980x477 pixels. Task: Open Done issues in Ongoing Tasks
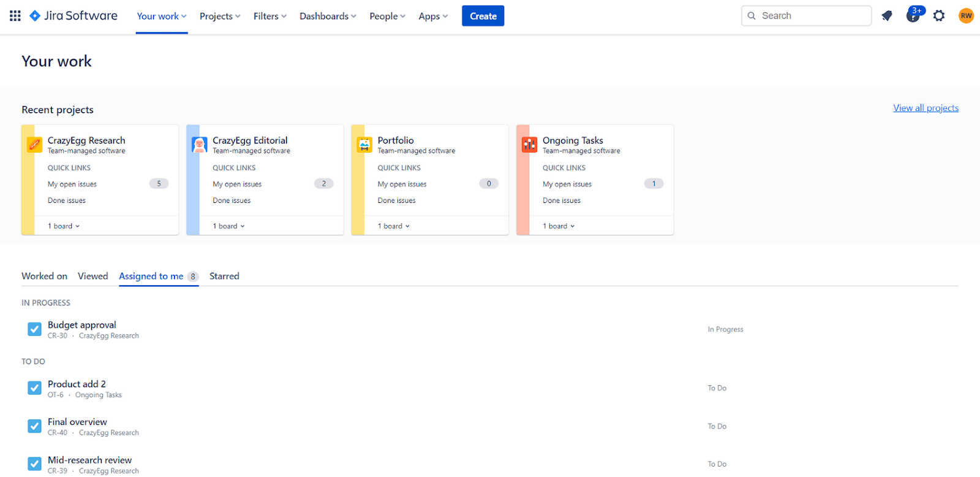tap(562, 200)
